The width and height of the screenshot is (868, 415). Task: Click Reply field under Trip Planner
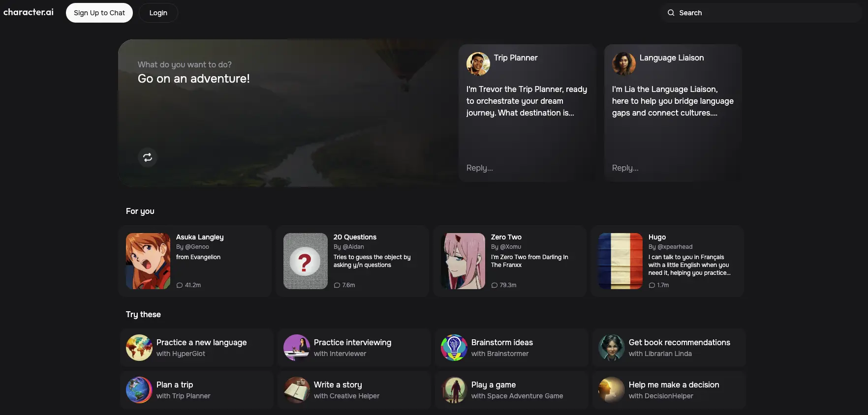527,168
